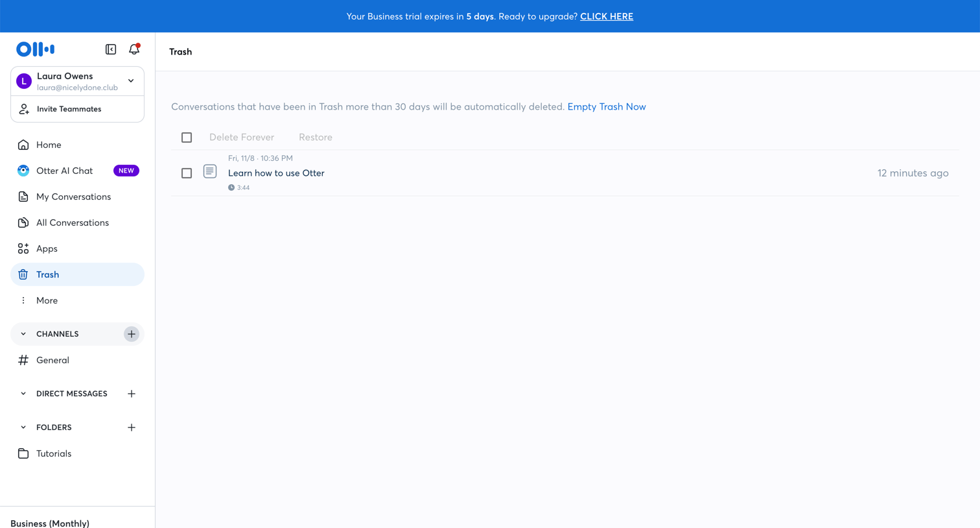Viewport: 980px width, 528px height.
Task: Click Empty Trash Now link
Action: point(607,106)
